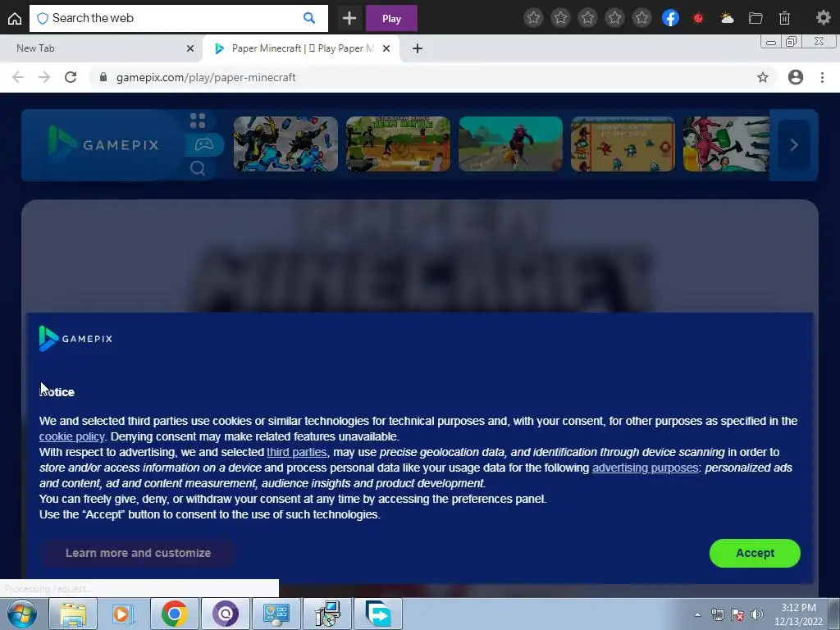The width and height of the screenshot is (840, 630).
Task: Open the media player taskbar icon
Action: (123, 614)
